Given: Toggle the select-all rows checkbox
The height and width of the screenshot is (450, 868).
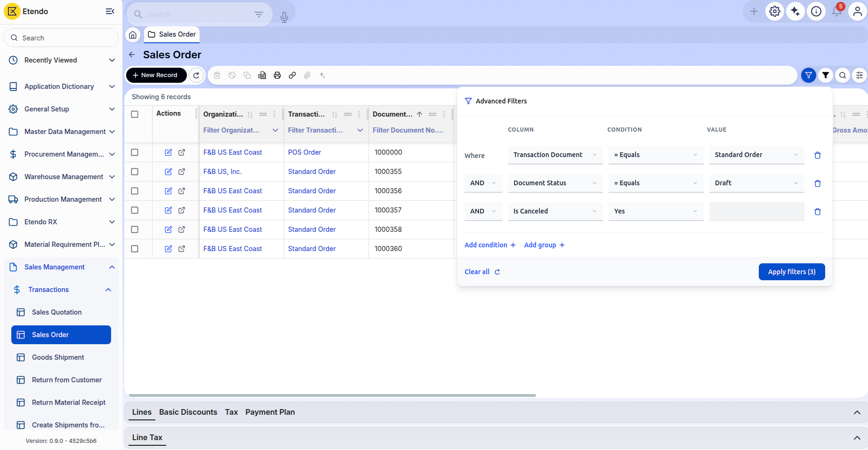Looking at the screenshot, I should click(135, 114).
